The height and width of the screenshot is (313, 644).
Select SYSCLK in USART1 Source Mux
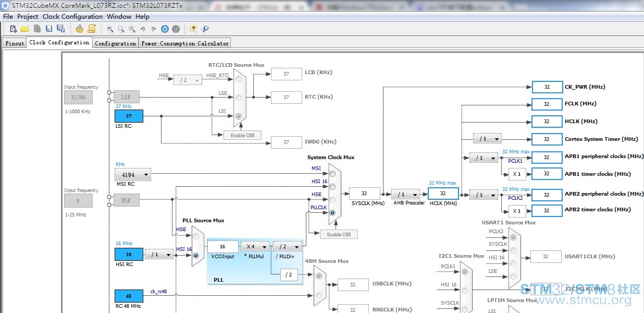(513, 250)
